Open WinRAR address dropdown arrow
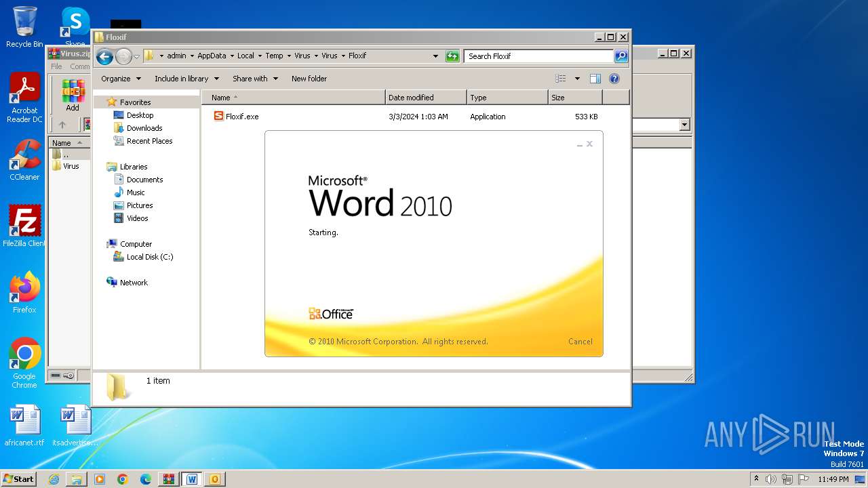Image resolution: width=868 pixels, height=488 pixels. [684, 125]
